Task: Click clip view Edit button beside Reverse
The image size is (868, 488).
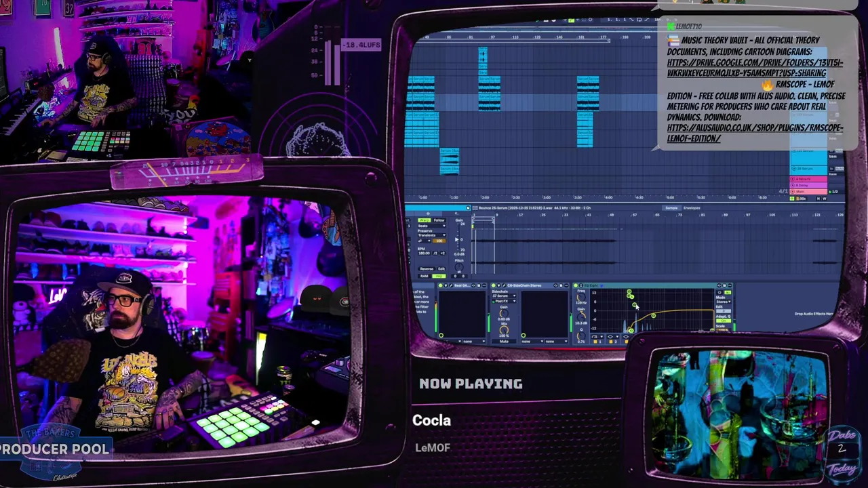Action: coord(441,268)
